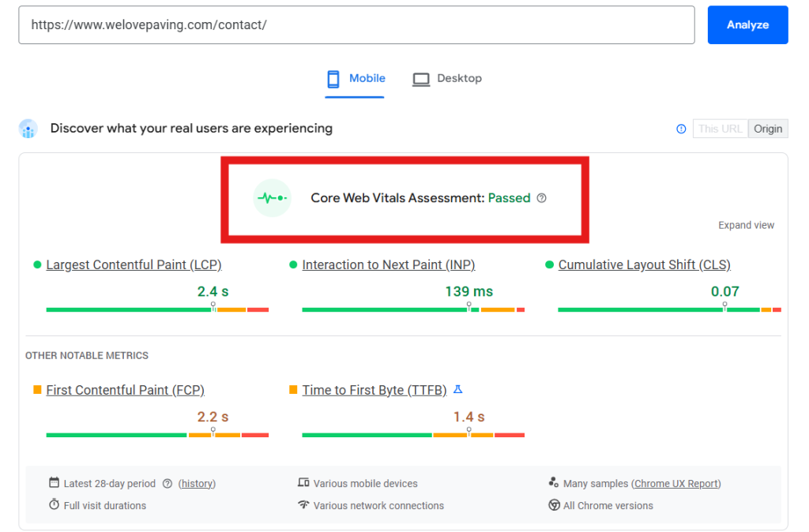This screenshot has width=809, height=532.
Task: Click the experimental flask icon beside TTFB
Action: (457, 390)
